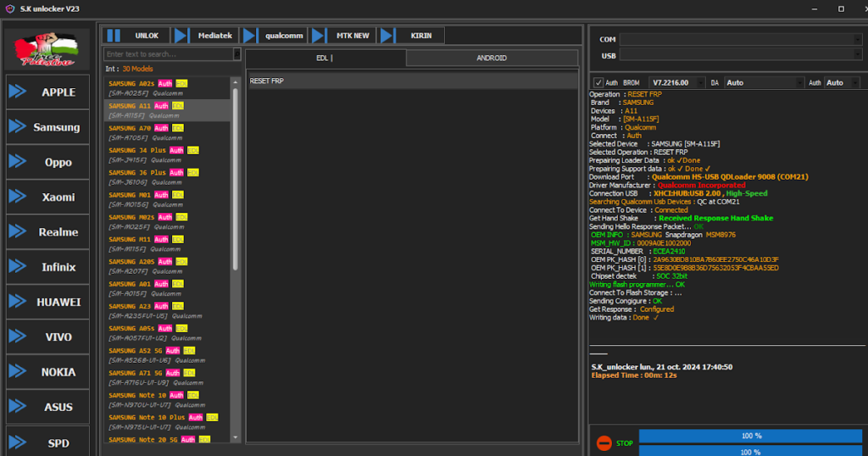868x456 pixels.
Task: Click the model list scroll-down arrow
Action: click(x=236, y=437)
